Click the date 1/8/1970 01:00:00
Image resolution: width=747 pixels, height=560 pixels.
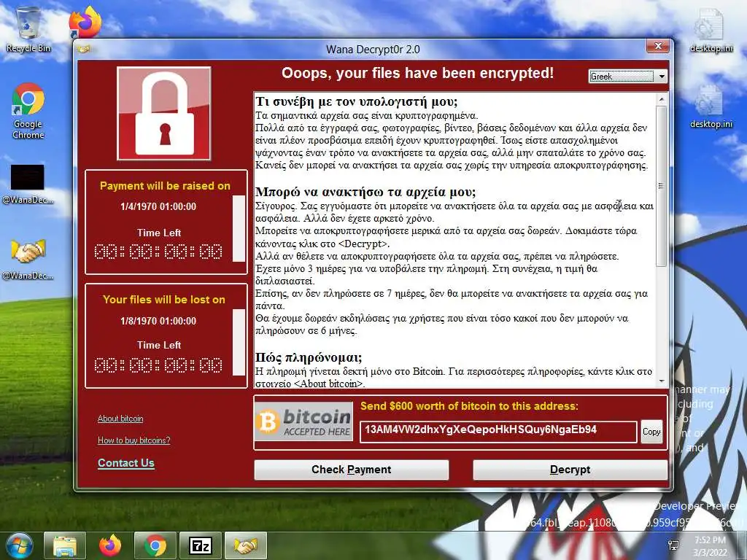tap(158, 321)
